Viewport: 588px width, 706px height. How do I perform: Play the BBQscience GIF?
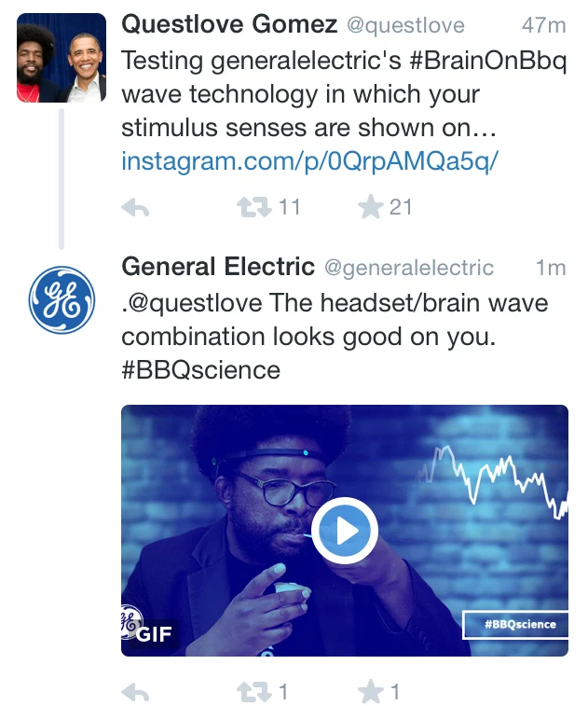point(344,531)
